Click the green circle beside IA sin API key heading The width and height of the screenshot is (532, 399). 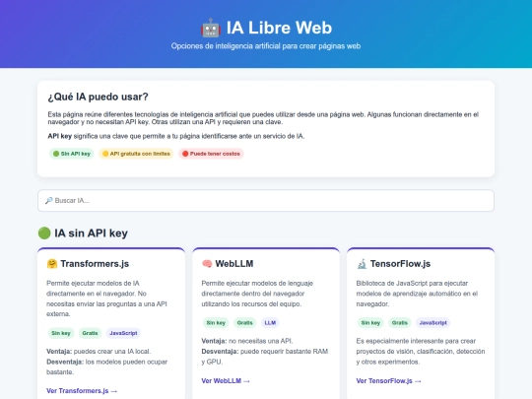[44, 233]
